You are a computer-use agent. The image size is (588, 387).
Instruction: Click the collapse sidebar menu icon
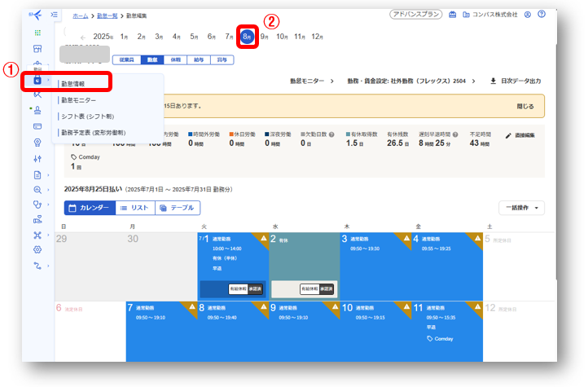[54, 15]
